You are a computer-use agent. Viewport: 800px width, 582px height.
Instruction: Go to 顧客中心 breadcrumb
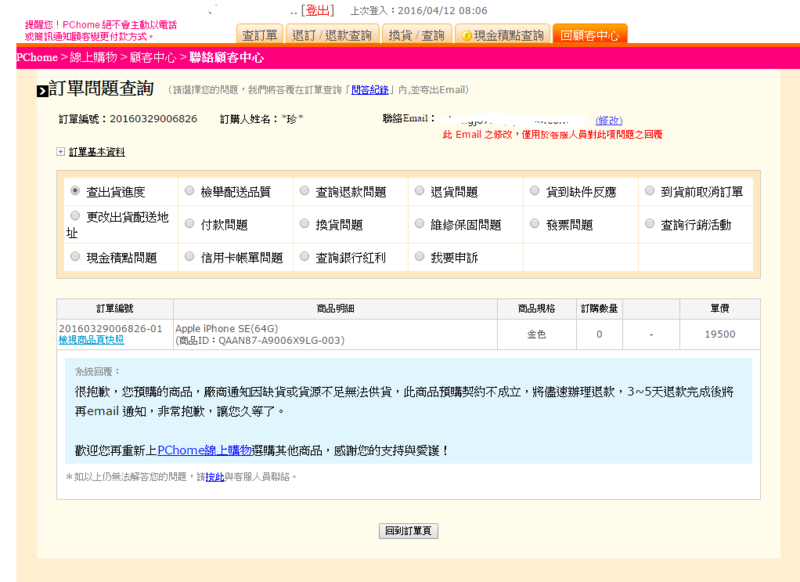(x=153, y=57)
